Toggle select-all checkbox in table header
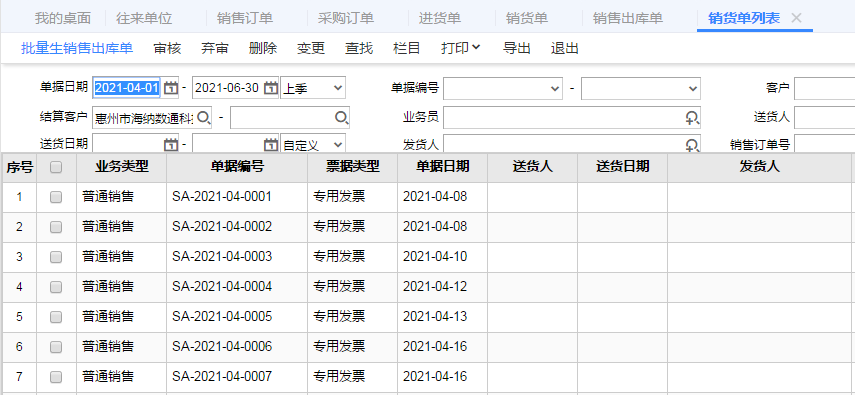 click(56, 167)
